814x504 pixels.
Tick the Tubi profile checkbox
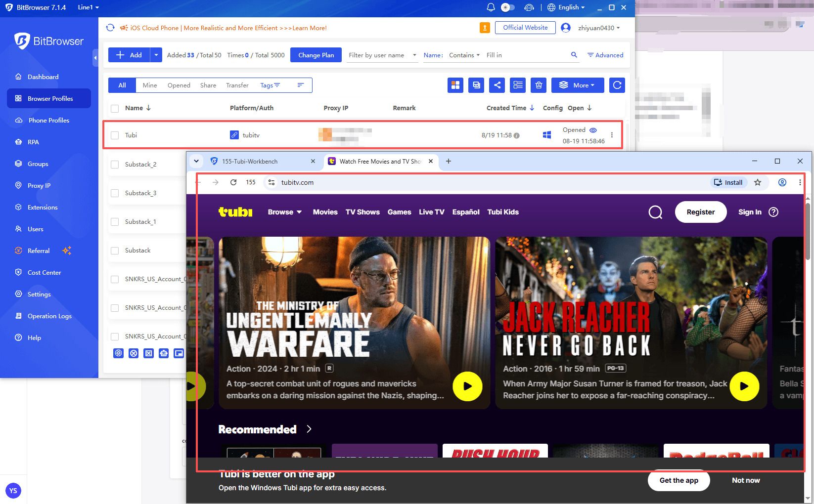click(115, 135)
